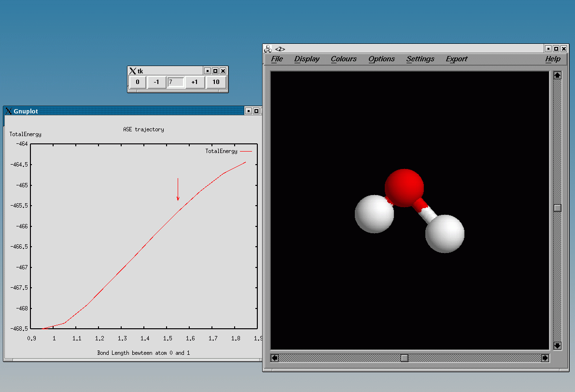Open the Display menu

tap(307, 59)
